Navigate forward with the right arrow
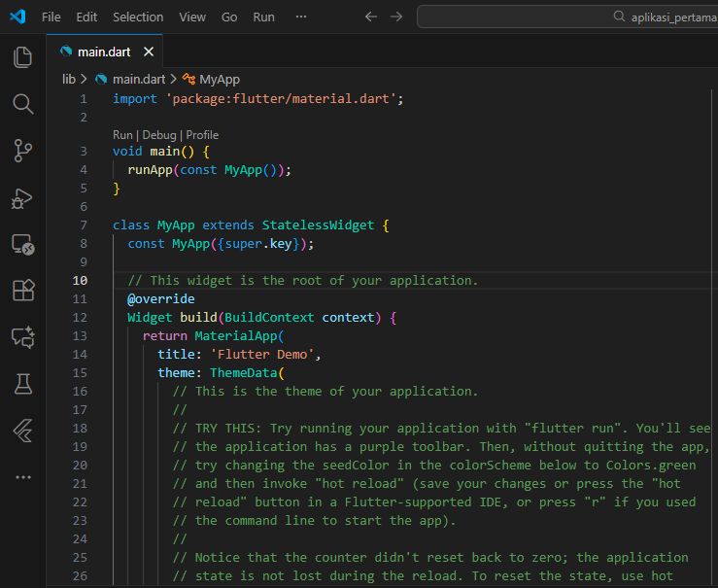Screen dimensions: 718x588 396,17
